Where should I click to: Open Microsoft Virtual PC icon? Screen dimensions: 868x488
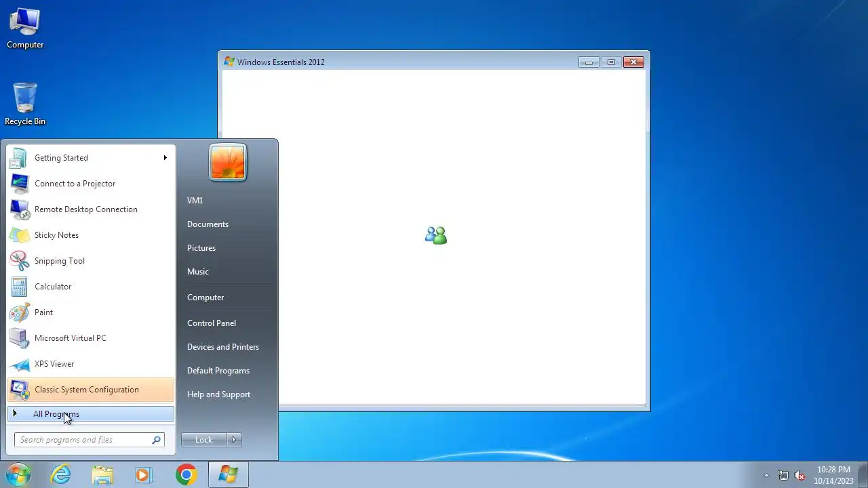pyautogui.click(x=19, y=338)
